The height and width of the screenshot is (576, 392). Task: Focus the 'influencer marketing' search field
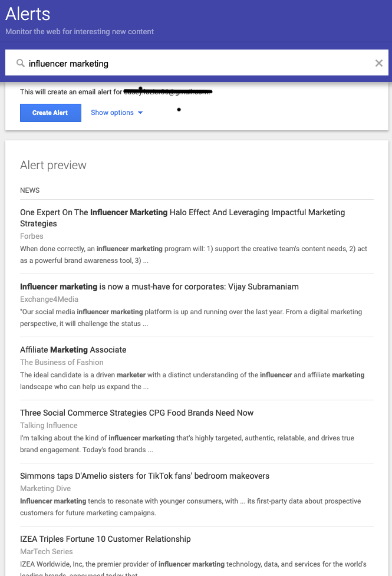point(195,64)
